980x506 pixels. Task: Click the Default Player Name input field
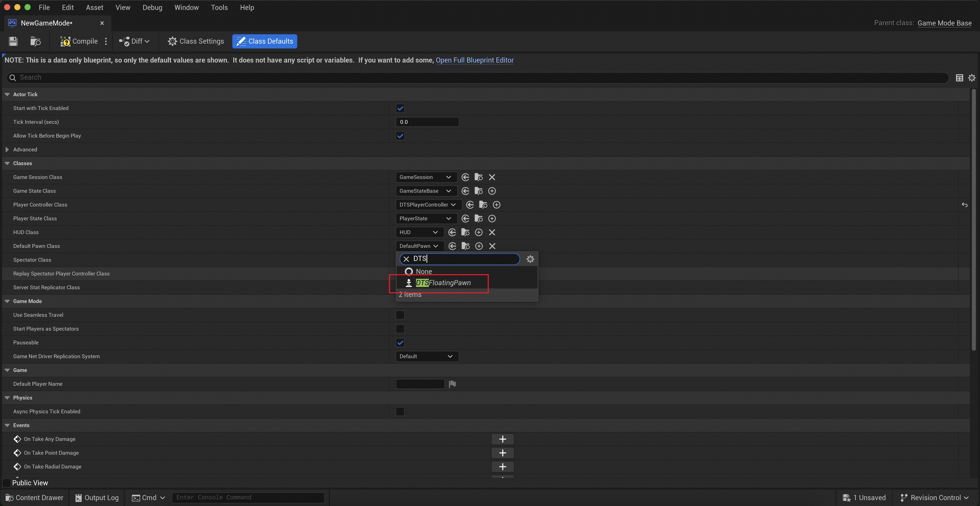(x=420, y=384)
